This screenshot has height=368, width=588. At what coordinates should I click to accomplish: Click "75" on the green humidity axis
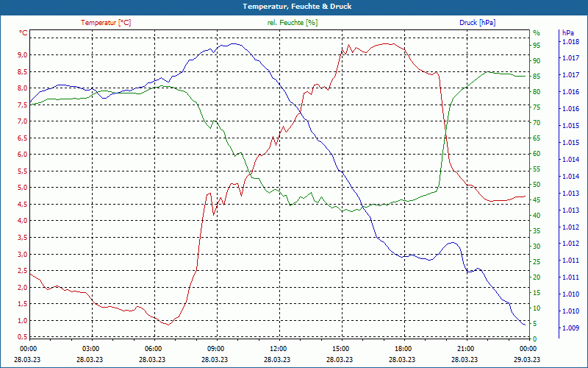537,107
